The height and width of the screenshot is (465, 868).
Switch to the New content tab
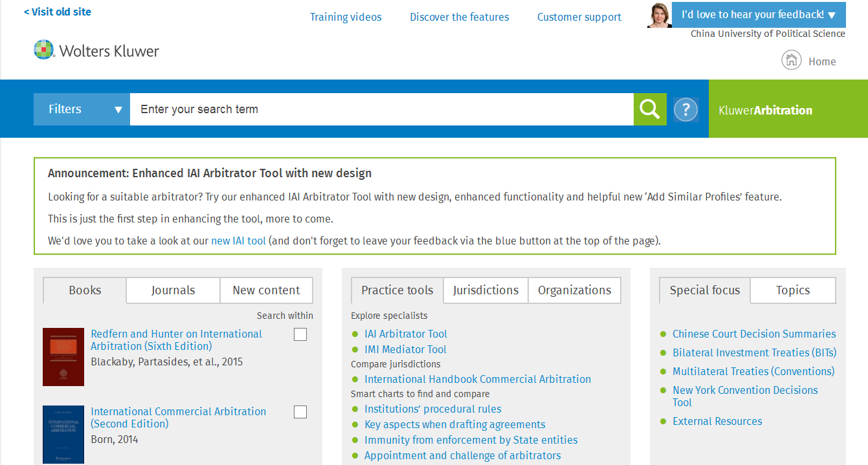point(267,290)
